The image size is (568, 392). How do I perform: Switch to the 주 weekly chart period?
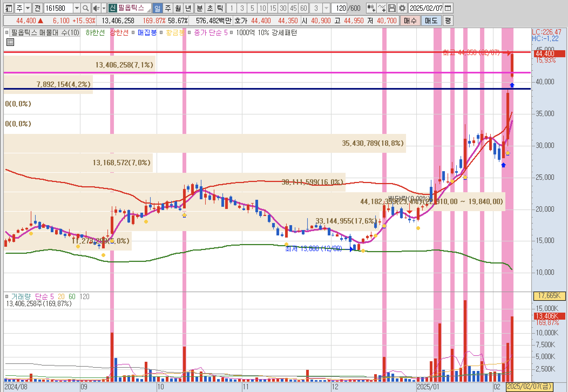168,8
